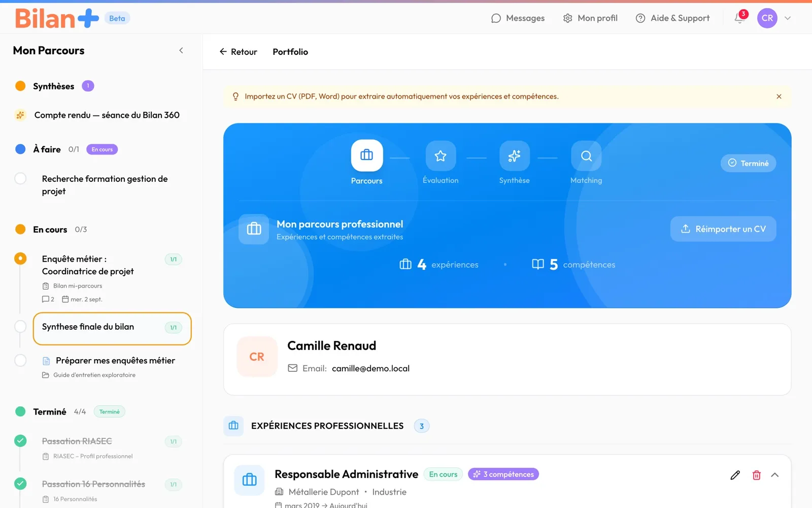Select the Matching search step
Image resolution: width=812 pixels, height=508 pixels.
point(586,156)
